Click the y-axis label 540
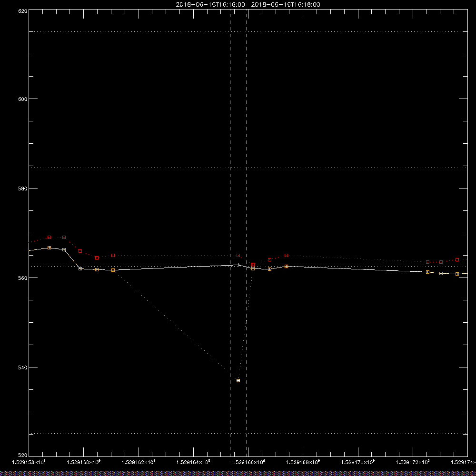Image resolution: width=476 pixels, height=476 pixels. point(23,367)
